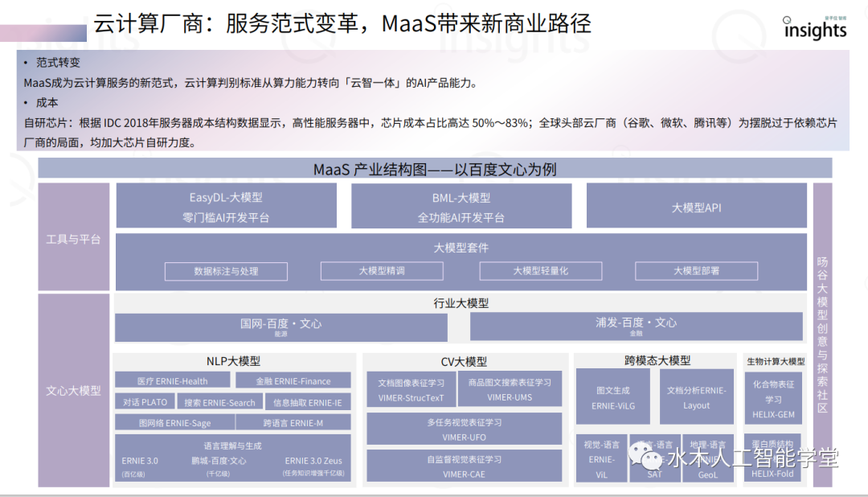868x497 pixels.
Task: Click the WeChat icon in the watermark
Action: point(647,458)
